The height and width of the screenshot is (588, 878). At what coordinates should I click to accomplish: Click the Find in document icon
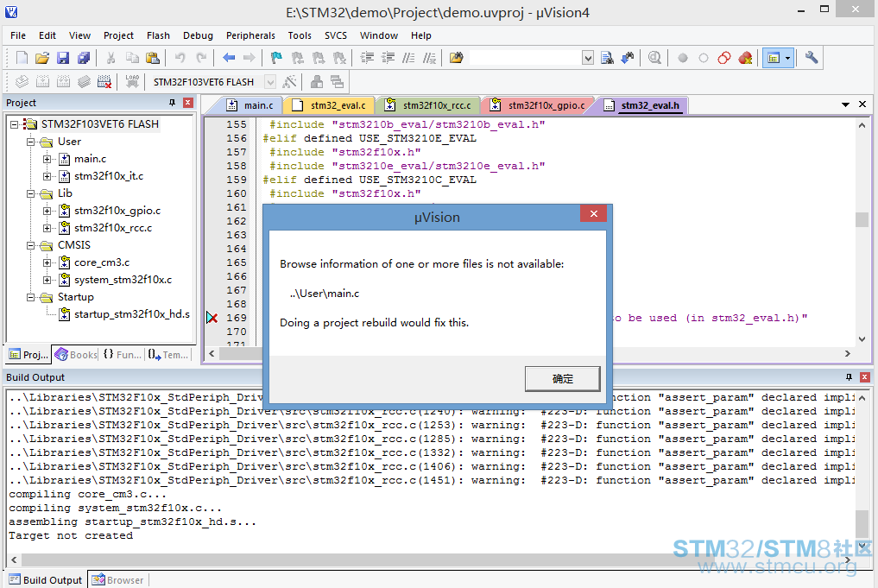pos(607,58)
